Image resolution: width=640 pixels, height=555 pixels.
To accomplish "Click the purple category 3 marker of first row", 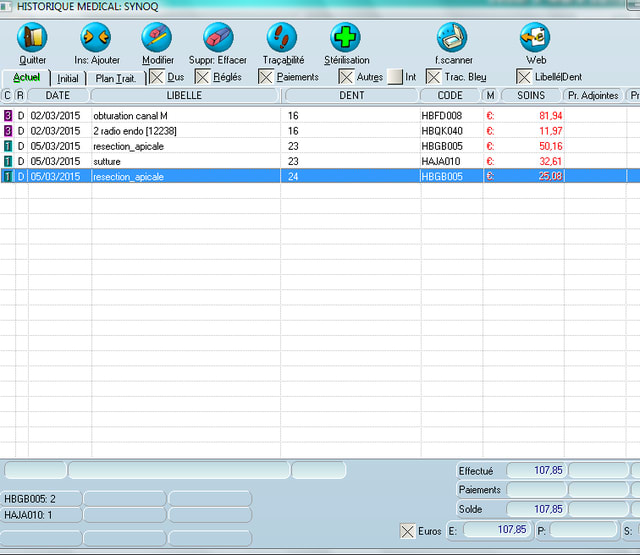I will pos(7,116).
